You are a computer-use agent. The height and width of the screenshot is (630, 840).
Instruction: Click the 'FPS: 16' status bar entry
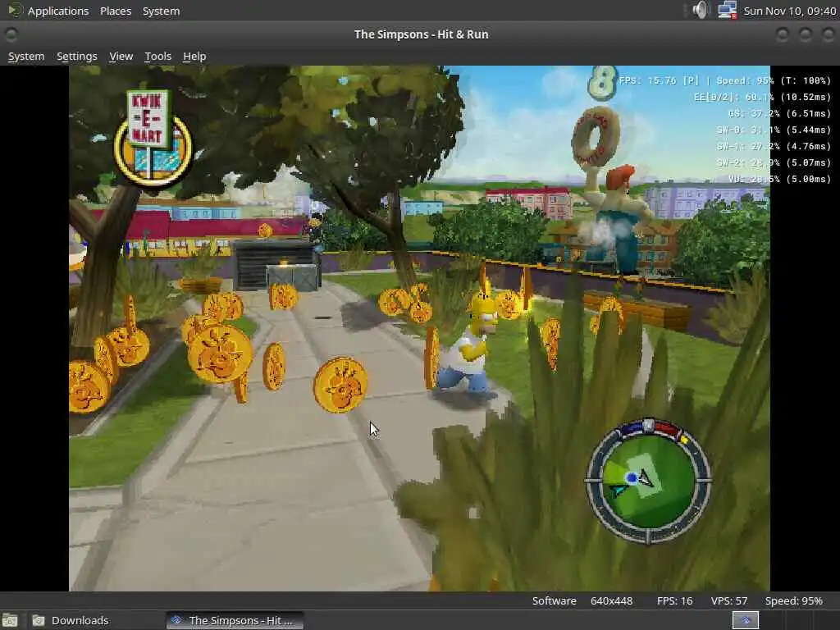pos(674,601)
